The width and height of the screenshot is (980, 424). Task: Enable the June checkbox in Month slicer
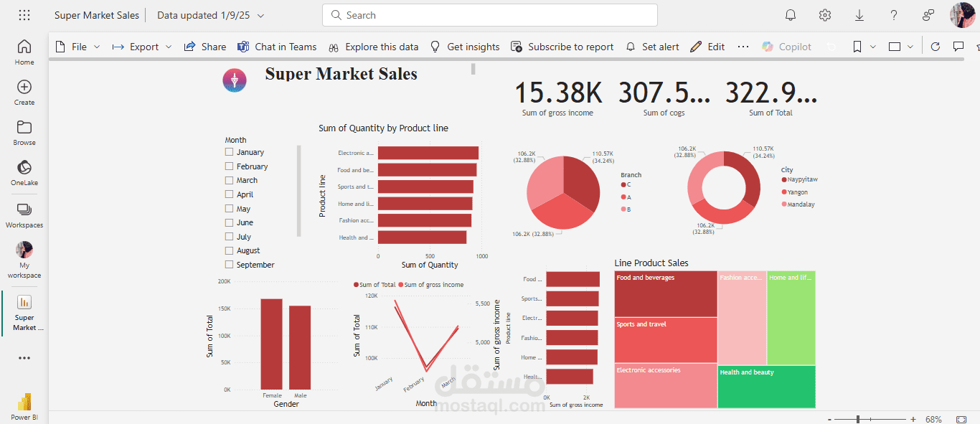230,222
